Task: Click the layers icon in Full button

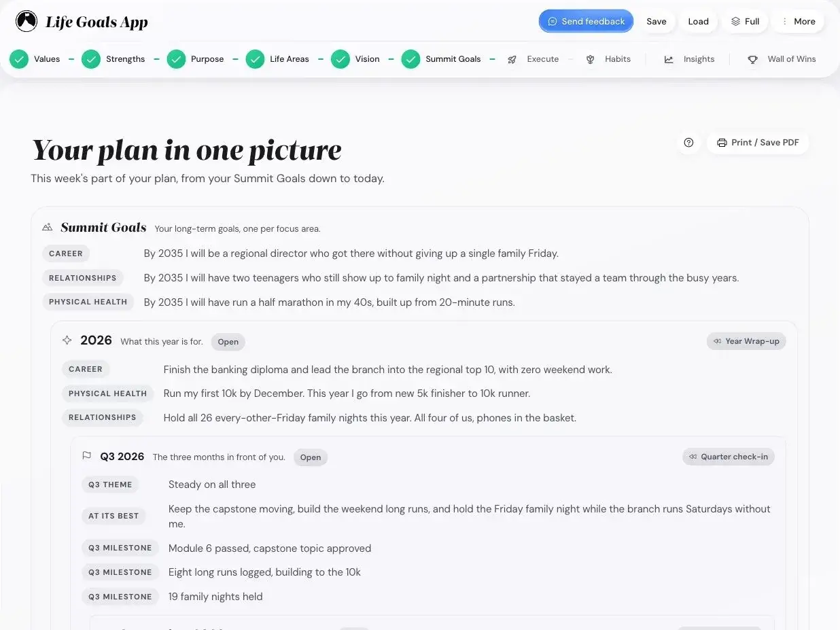Action: point(735,22)
